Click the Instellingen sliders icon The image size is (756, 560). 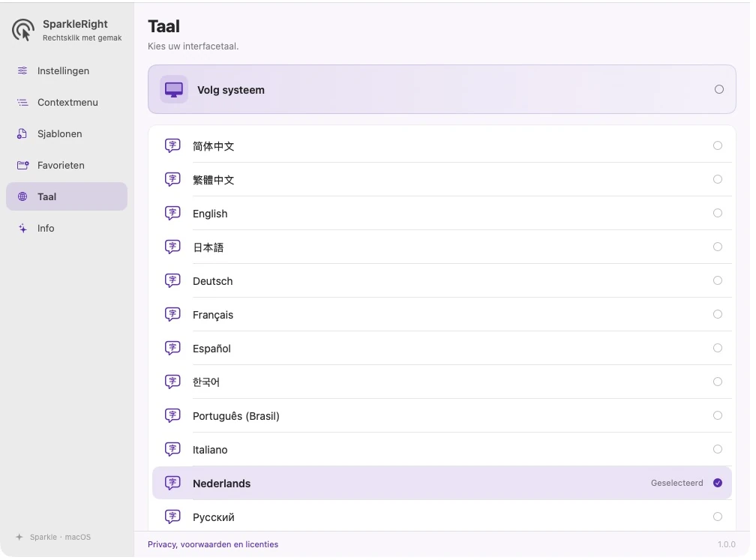[22, 70]
